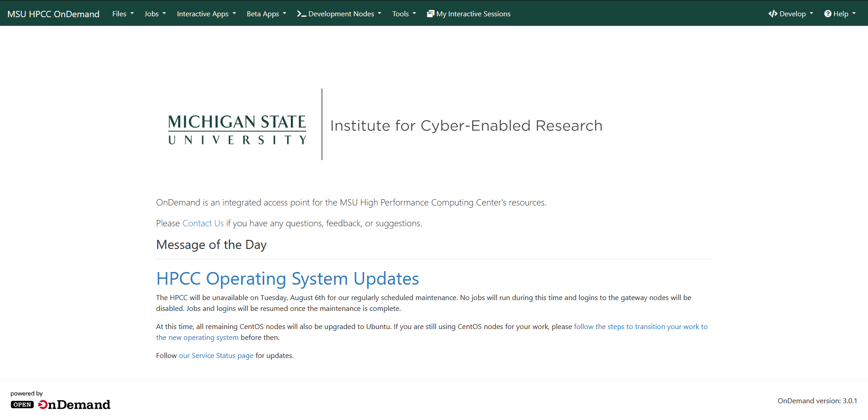Open our Service Status page link
Viewport: 868px width, 420px height.
[x=216, y=356]
